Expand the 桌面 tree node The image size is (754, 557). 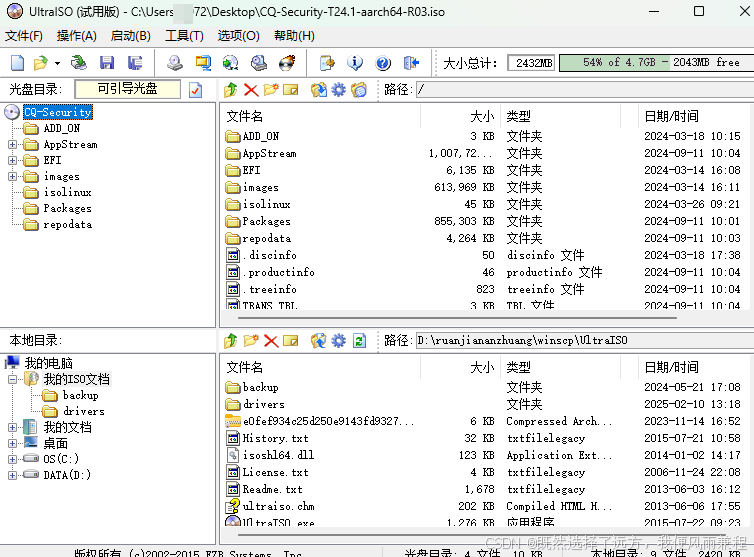click(13, 443)
